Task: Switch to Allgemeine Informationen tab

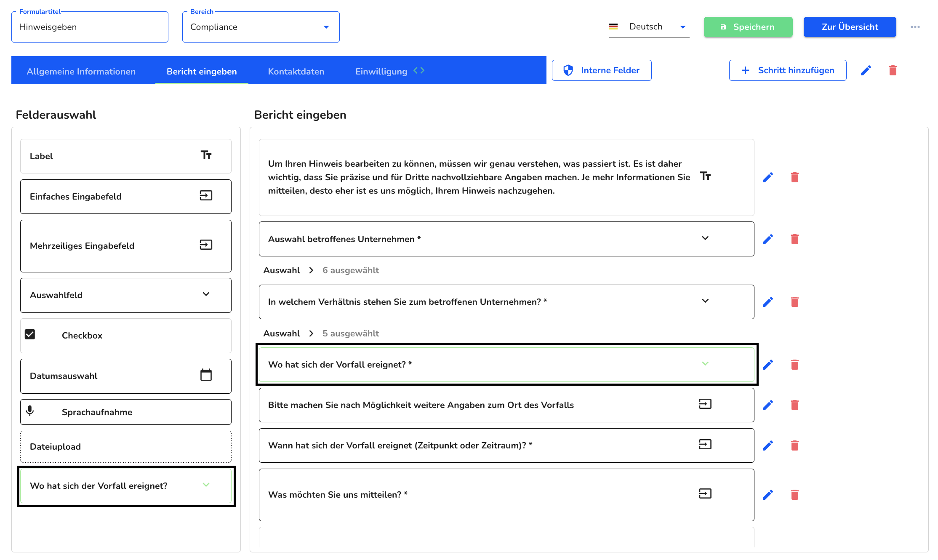Action: (x=81, y=72)
